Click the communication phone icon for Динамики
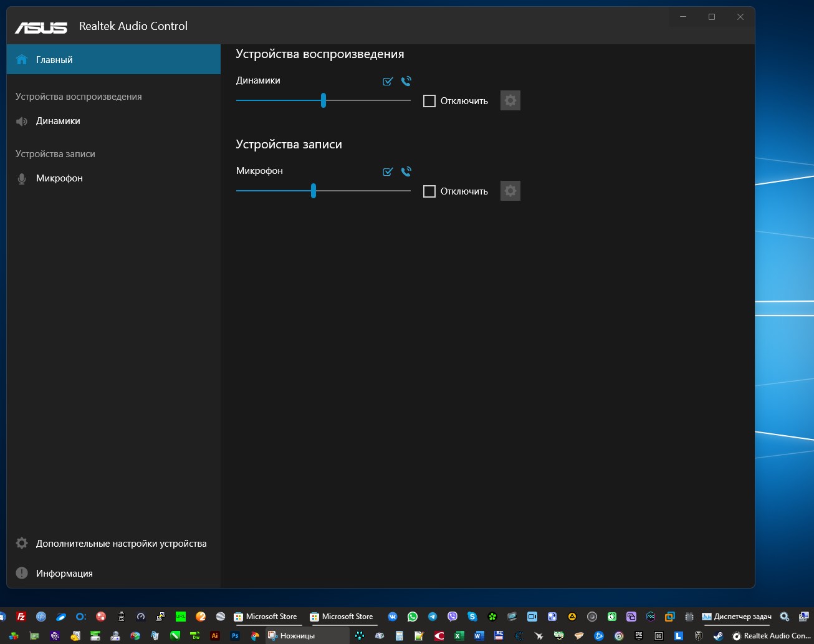Image resolution: width=814 pixels, height=644 pixels. [x=406, y=81]
